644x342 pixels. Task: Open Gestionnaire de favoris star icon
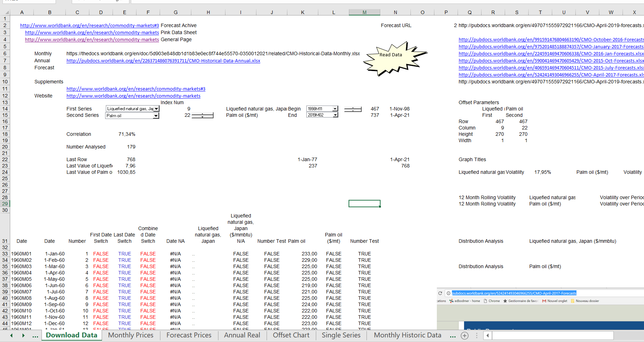505,301
